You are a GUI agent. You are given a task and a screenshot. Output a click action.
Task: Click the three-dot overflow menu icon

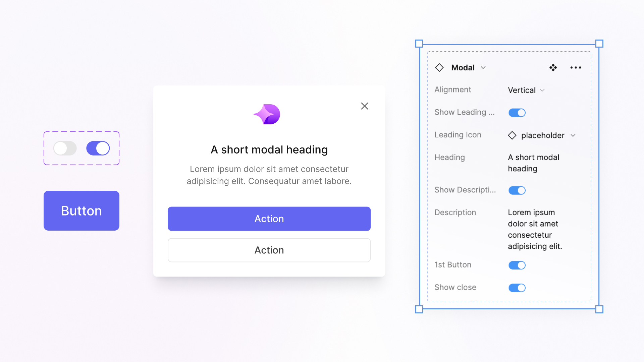(576, 68)
